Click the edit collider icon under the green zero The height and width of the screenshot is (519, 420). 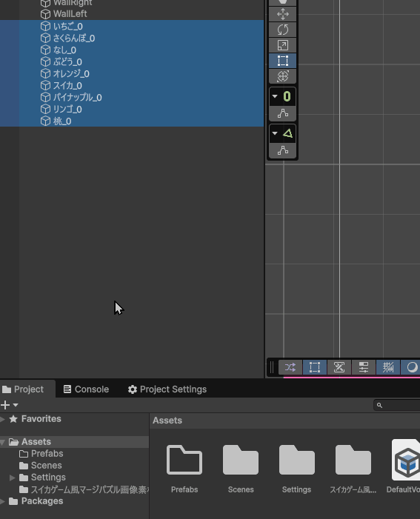(x=282, y=113)
